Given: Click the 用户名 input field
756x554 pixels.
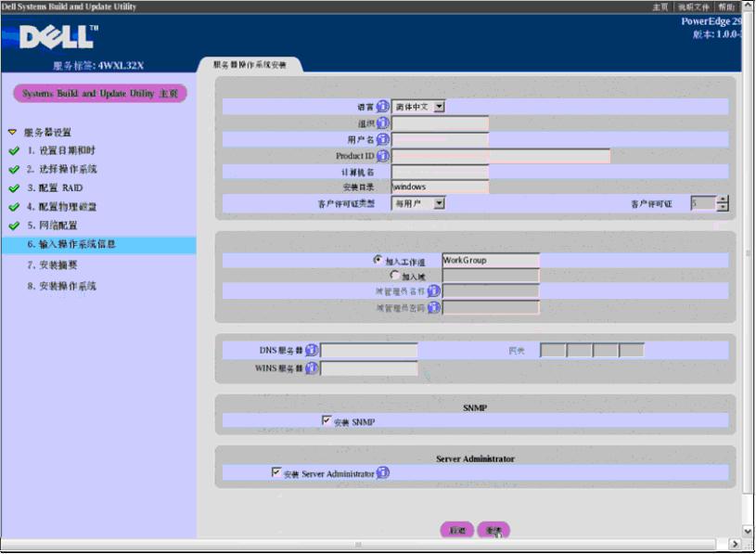Looking at the screenshot, I should click(x=440, y=139).
